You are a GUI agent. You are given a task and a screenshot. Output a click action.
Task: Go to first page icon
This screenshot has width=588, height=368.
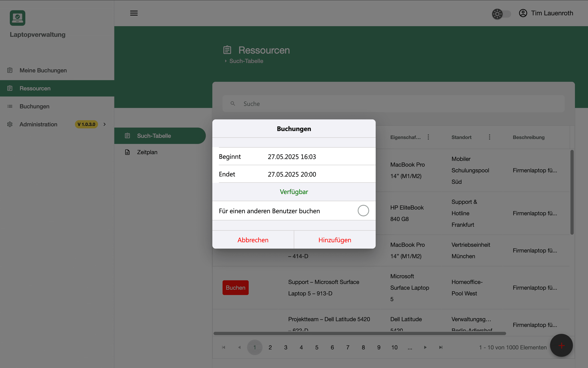pyautogui.click(x=224, y=347)
